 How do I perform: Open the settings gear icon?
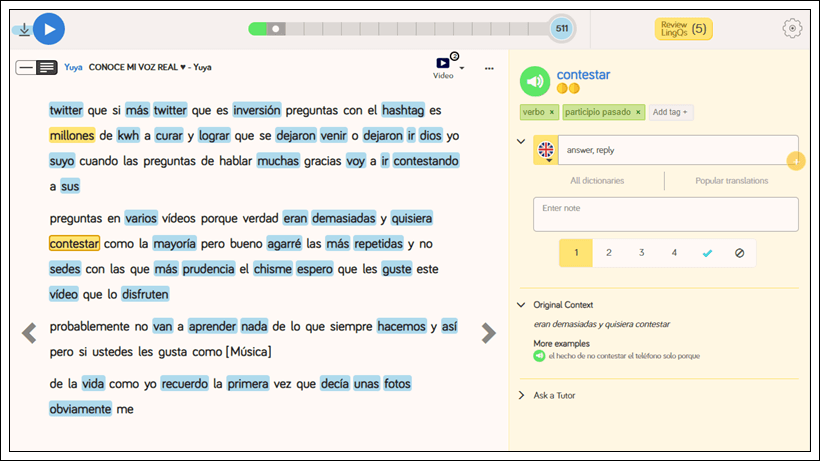point(792,28)
